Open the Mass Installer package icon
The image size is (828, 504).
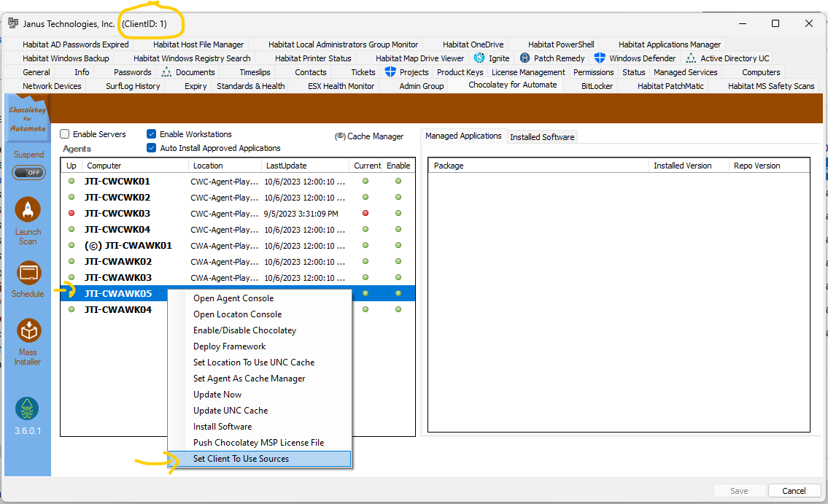pos(28,331)
